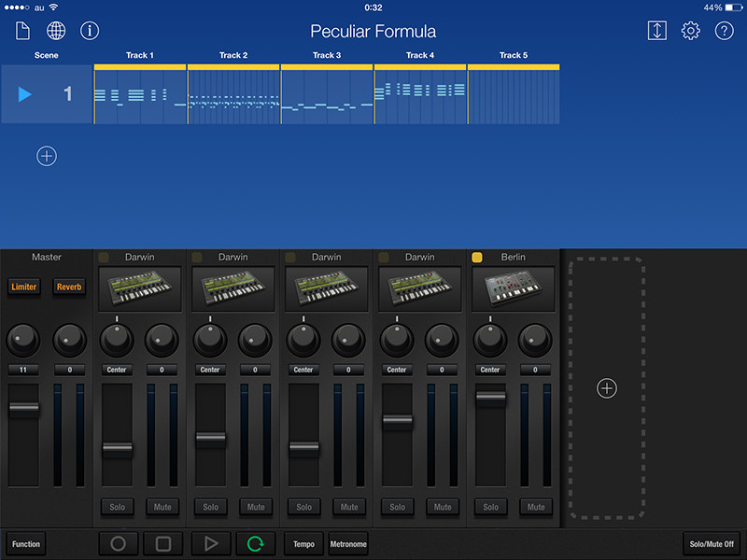Open Berlin synth thumbnail on Track 5
Viewport: 747px width, 560px height.
coord(513,289)
